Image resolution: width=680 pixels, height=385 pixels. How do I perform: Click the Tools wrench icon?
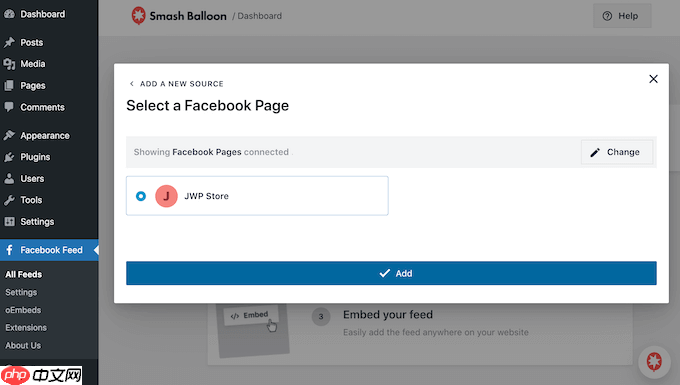point(9,200)
